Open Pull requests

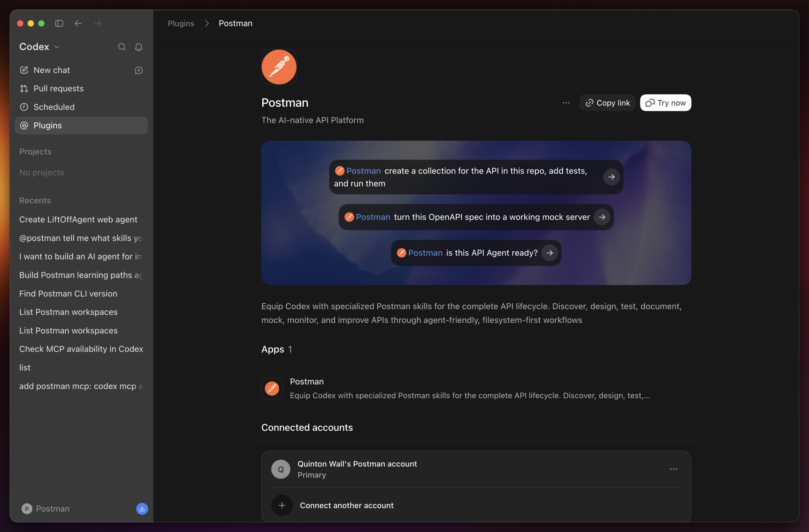point(82,89)
